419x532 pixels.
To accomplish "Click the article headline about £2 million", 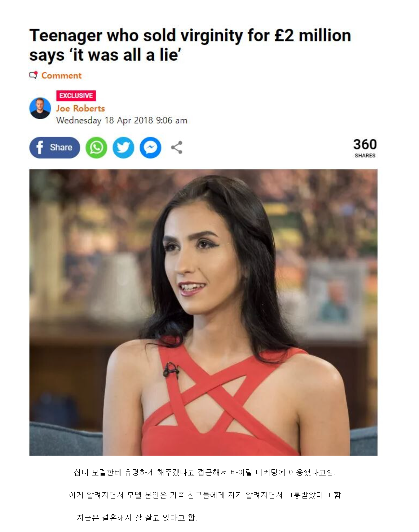I will tap(190, 45).
